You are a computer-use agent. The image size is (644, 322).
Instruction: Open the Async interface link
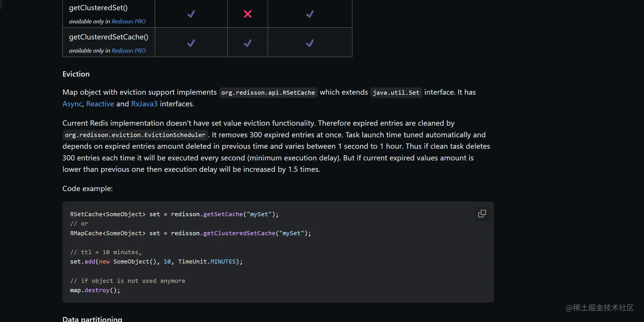coord(72,104)
